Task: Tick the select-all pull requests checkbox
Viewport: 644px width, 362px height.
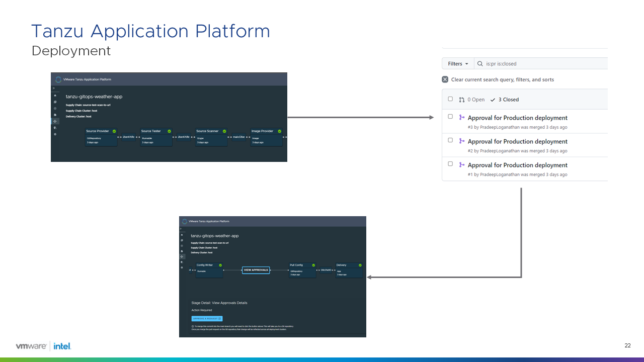Action: (450, 99)
